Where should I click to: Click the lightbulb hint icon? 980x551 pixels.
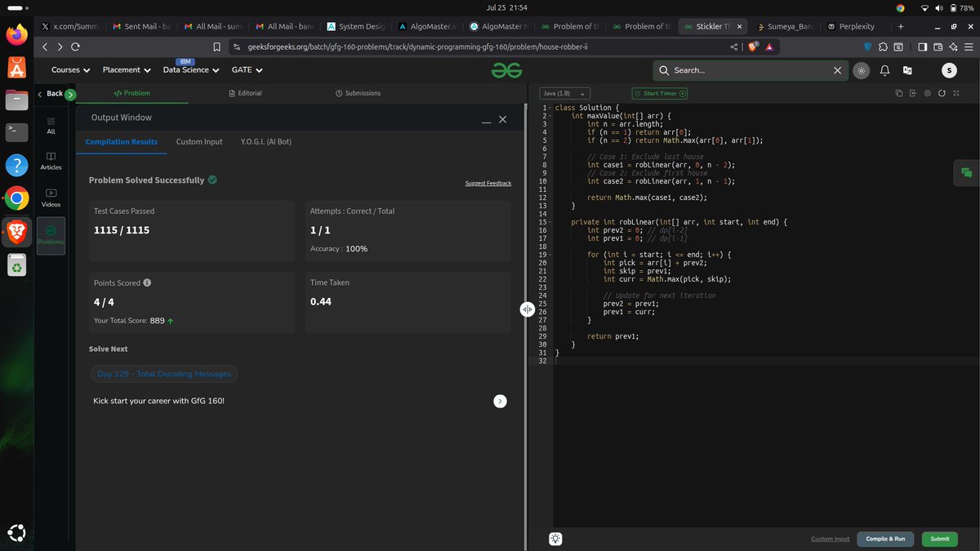(555, 539)
